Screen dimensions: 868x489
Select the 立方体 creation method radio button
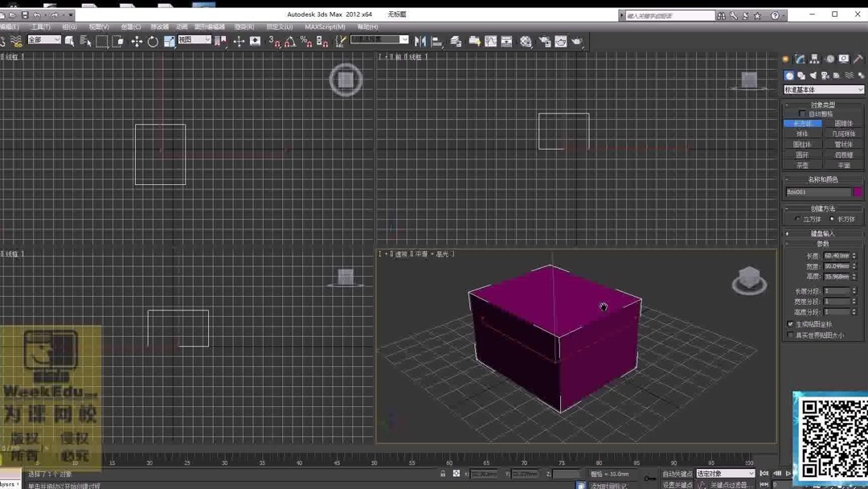point(796,218)
